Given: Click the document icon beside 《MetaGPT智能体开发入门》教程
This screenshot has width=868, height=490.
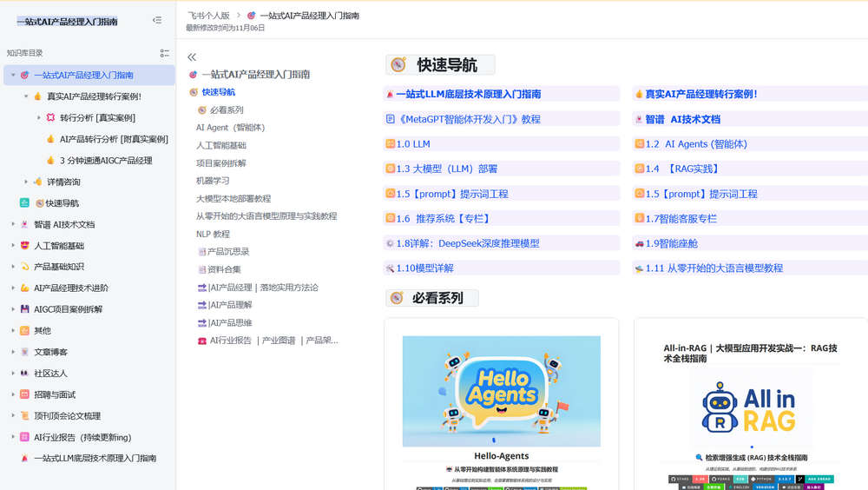Looking at the screenshot, I should [x=391, y=119].
